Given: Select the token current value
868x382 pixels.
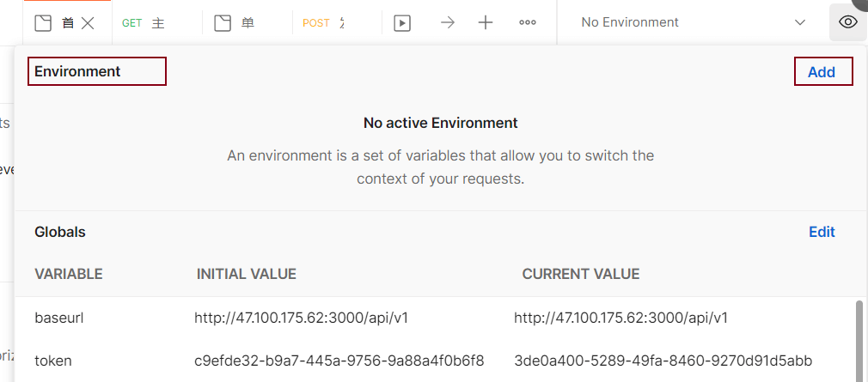Looking at the screenshot, I should click(x=663, y=361).
